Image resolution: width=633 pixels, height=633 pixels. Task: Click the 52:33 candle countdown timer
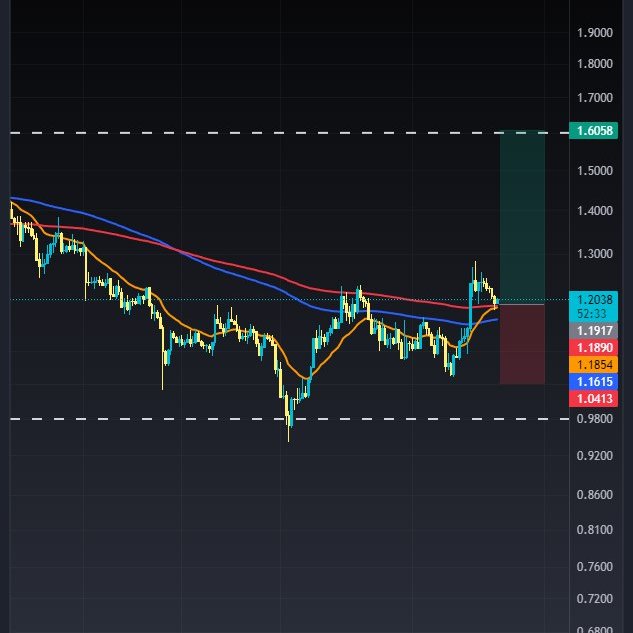591,314
